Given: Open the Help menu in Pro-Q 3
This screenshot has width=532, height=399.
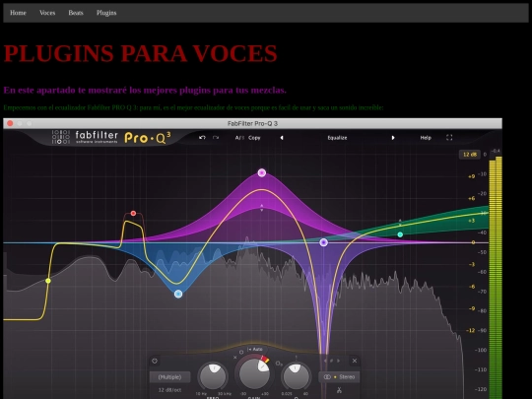Looking at the screenshot, I should click(426, 138).
